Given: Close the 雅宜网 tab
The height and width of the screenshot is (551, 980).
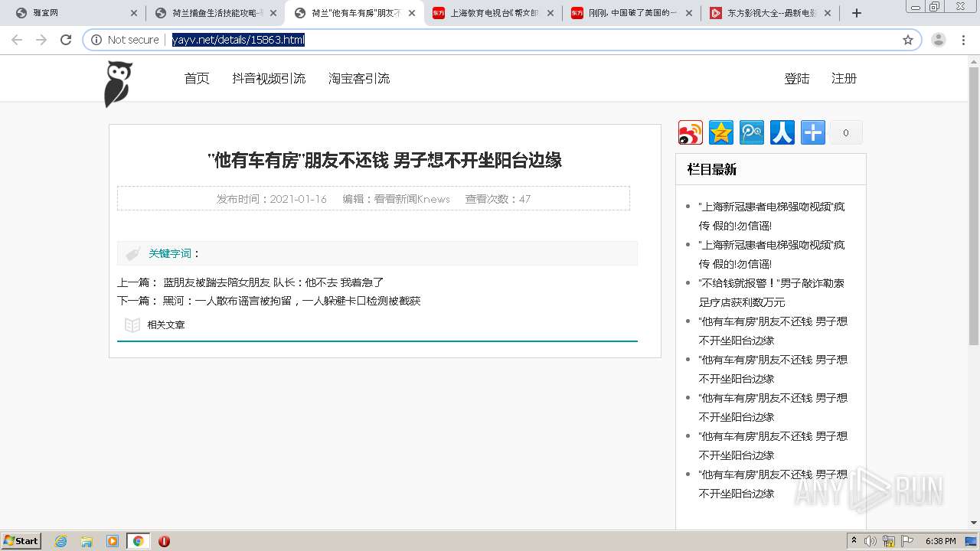Looking at the screenshot, I should pos(134,13).
